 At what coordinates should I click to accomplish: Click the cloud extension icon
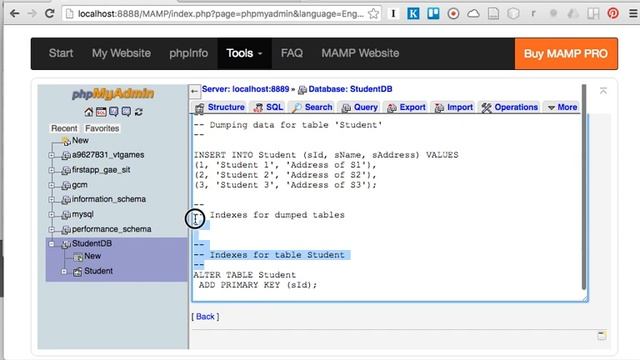[x=473, y=14]
